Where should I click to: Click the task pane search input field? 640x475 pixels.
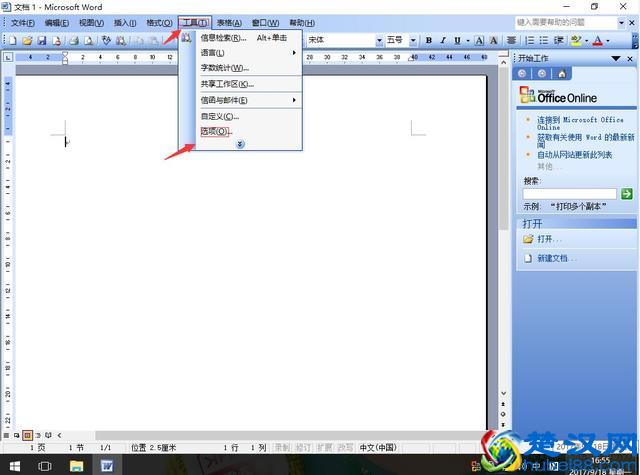(569, 194)
